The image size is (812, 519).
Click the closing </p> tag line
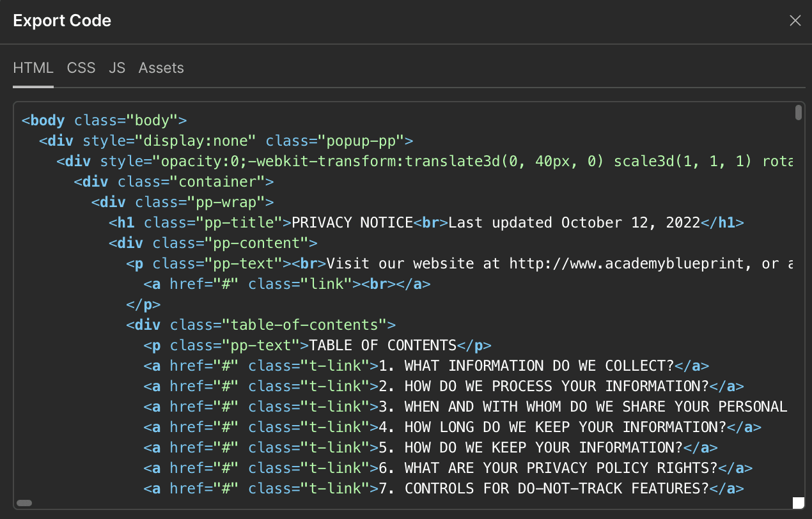[143, 304]
